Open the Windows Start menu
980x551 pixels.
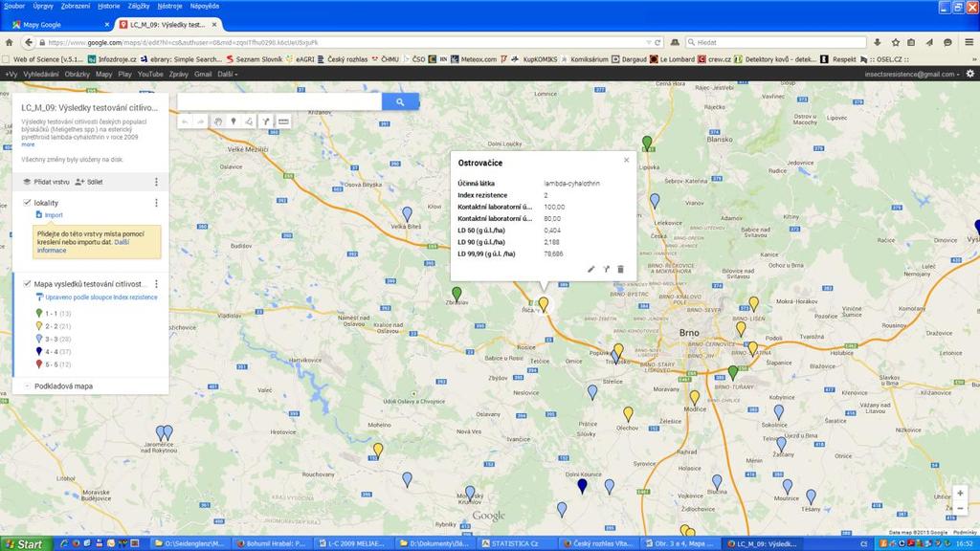(x=23, y=544)
